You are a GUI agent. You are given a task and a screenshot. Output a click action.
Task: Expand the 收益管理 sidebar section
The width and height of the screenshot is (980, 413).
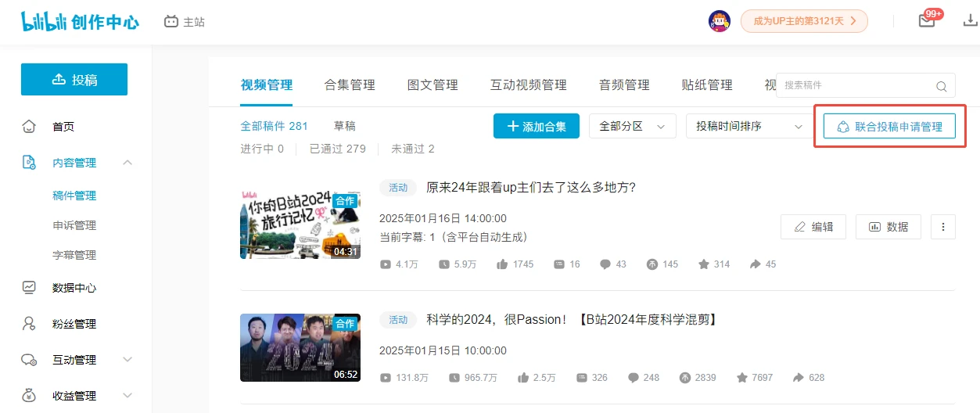point(127,396)
